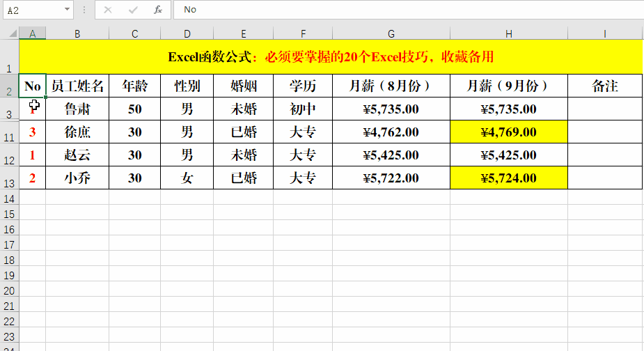Click the Select All corner triangle
The height and width of the screenshot is (351, 644).
click(x=13, y=33)
